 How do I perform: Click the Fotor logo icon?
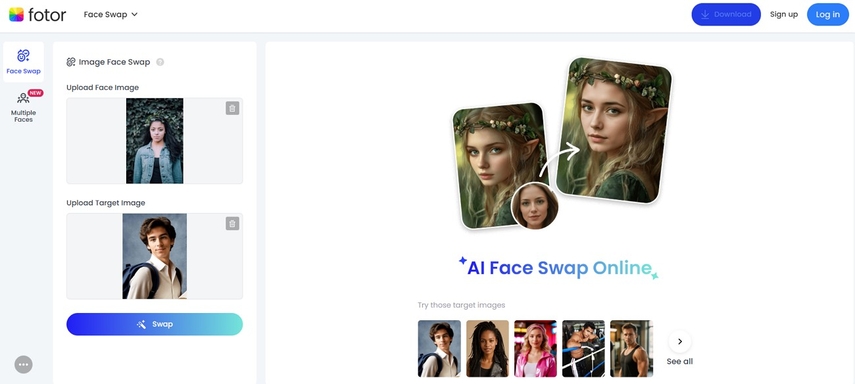point(16,15)
